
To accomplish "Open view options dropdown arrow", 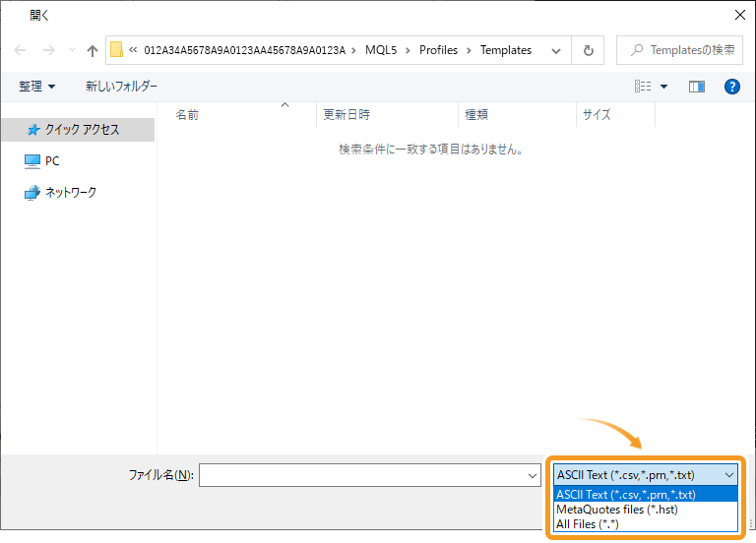I will 663,87.
